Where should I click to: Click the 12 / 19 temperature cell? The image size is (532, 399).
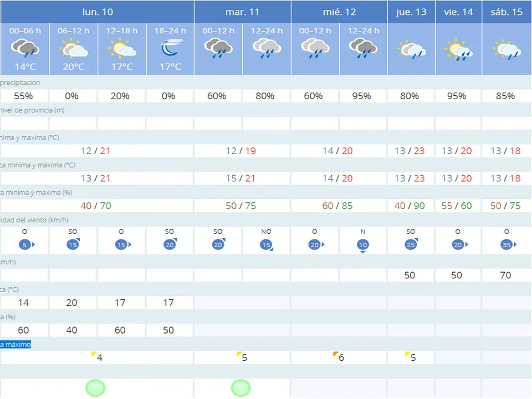(x=242, y=151)
